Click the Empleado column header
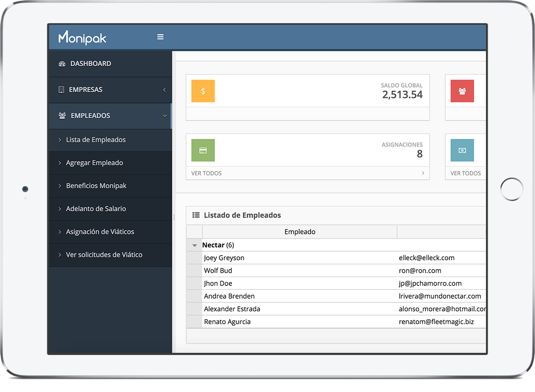Image resolution: width=535 pixels, height=392 pixels. point(300,232)
